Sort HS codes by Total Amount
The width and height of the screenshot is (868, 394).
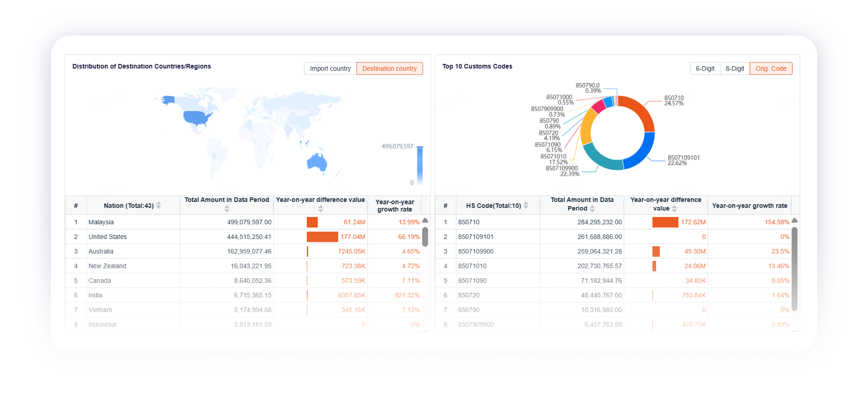(x=592, y=208)
